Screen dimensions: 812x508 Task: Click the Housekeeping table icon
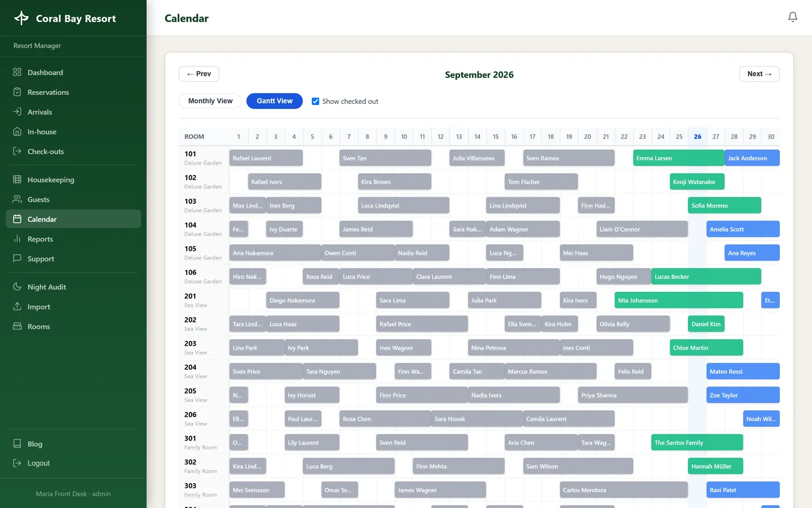[17, 179]
